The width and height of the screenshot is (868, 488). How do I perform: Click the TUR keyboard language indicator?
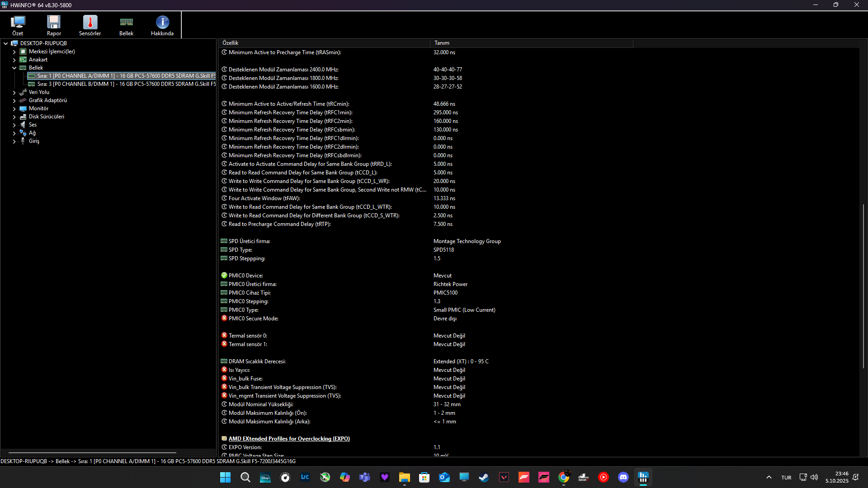click(x=786, y=478)
